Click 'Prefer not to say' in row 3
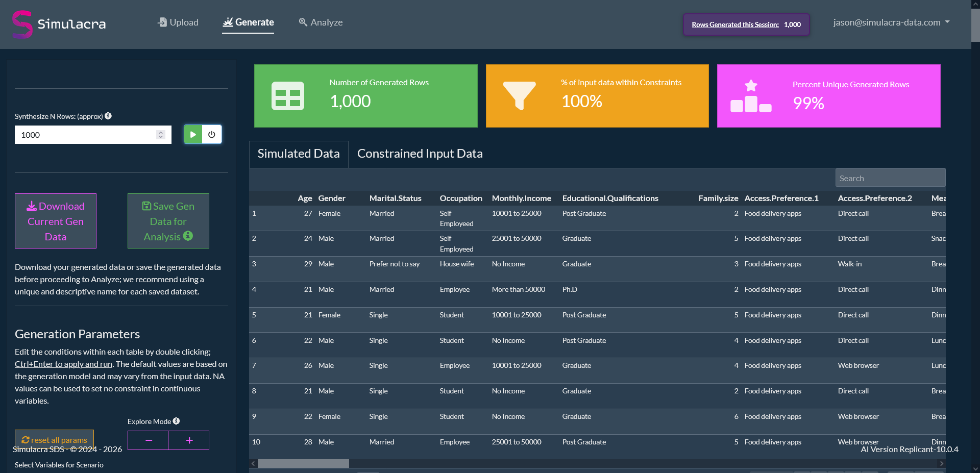 coord(394,264)
